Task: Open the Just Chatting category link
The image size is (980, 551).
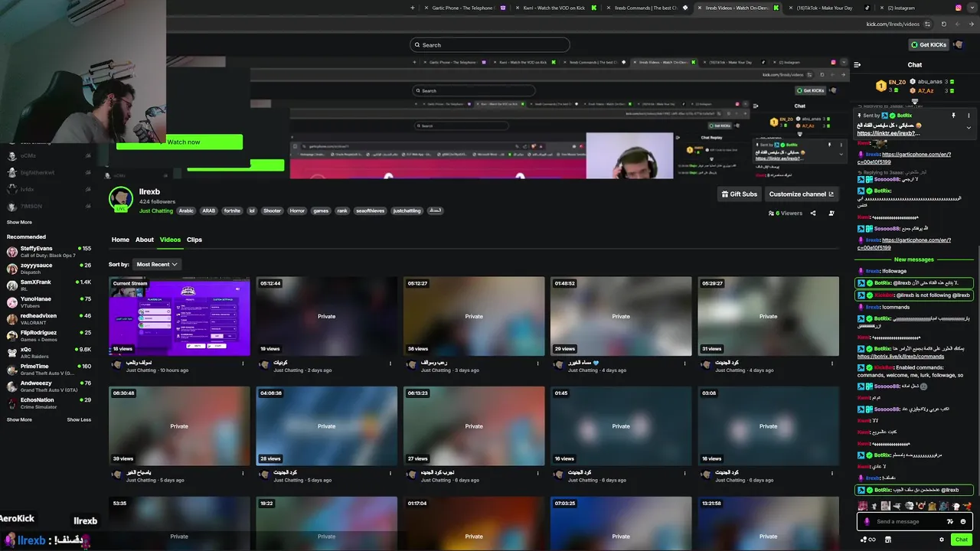Action: pos(156,210)
